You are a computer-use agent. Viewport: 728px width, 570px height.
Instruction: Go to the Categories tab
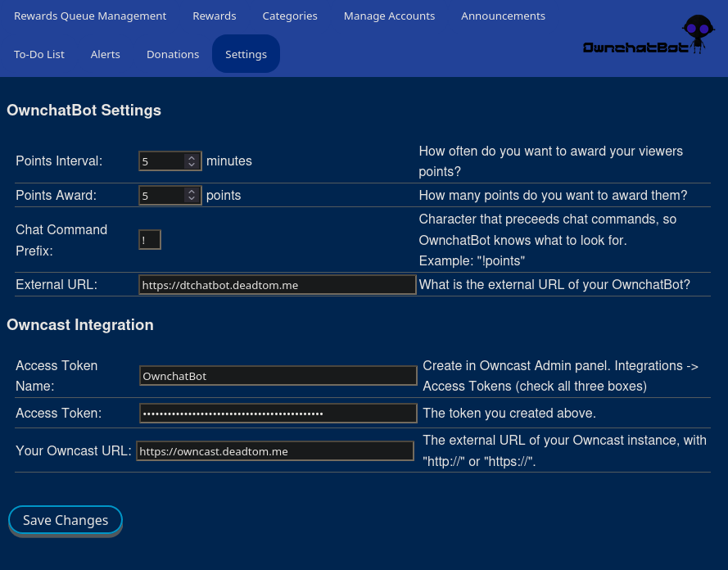pos(290,16)
